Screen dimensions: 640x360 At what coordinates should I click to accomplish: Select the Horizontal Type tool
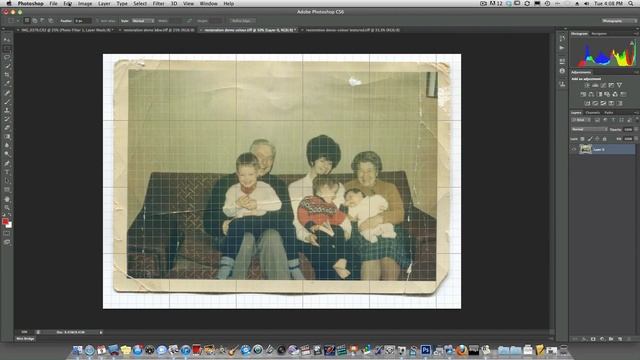pyautogui.click(x=7, y=172)
